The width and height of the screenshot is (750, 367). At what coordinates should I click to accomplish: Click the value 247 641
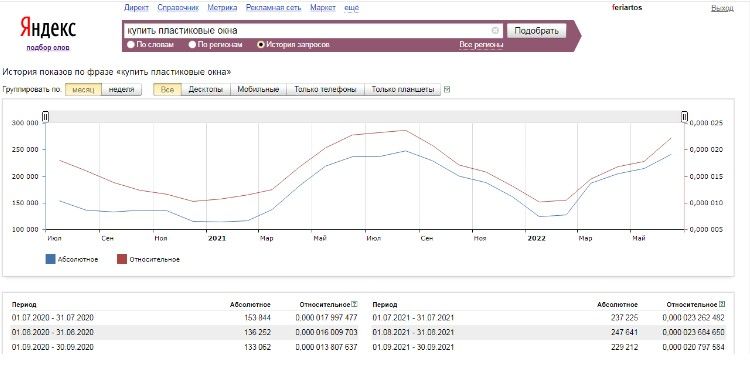[624, 332]
